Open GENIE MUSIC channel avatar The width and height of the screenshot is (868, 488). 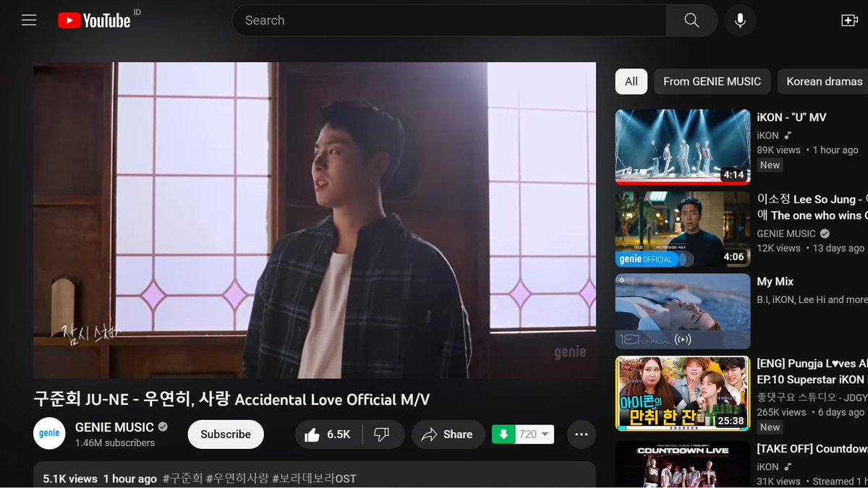coord(49,434)
